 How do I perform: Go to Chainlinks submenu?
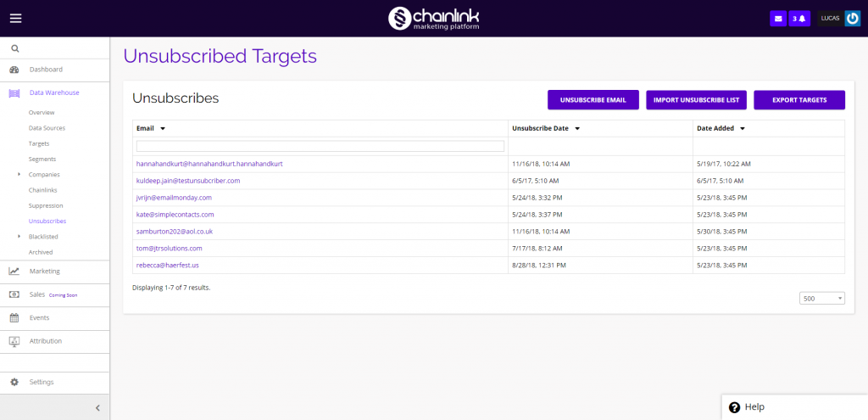coord(42,190)
